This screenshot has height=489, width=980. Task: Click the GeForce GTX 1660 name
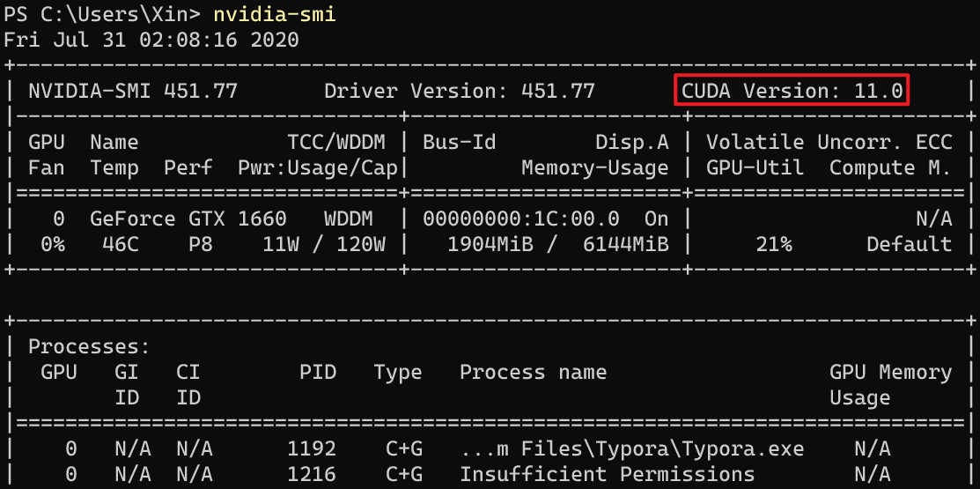(x=188, y=219)
